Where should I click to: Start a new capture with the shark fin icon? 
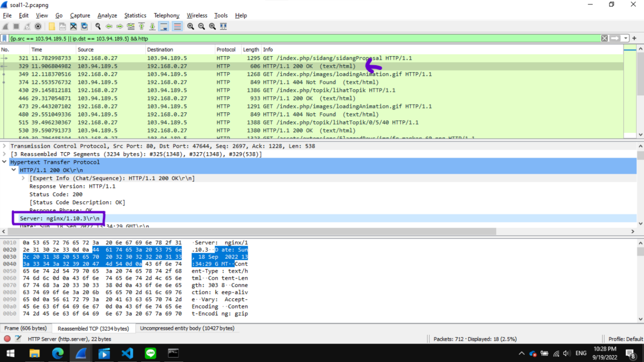pyautogui.click(x=5, y=26)
